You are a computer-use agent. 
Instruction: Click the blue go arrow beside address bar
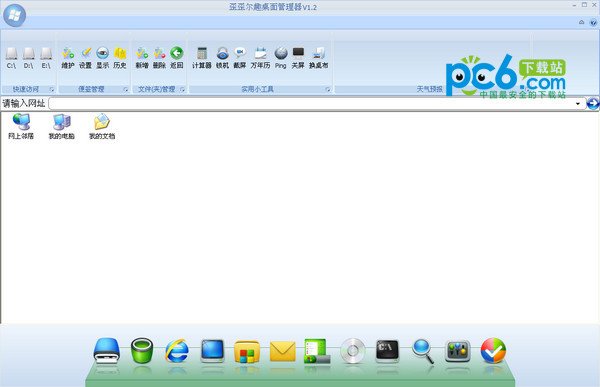(593, 103)
